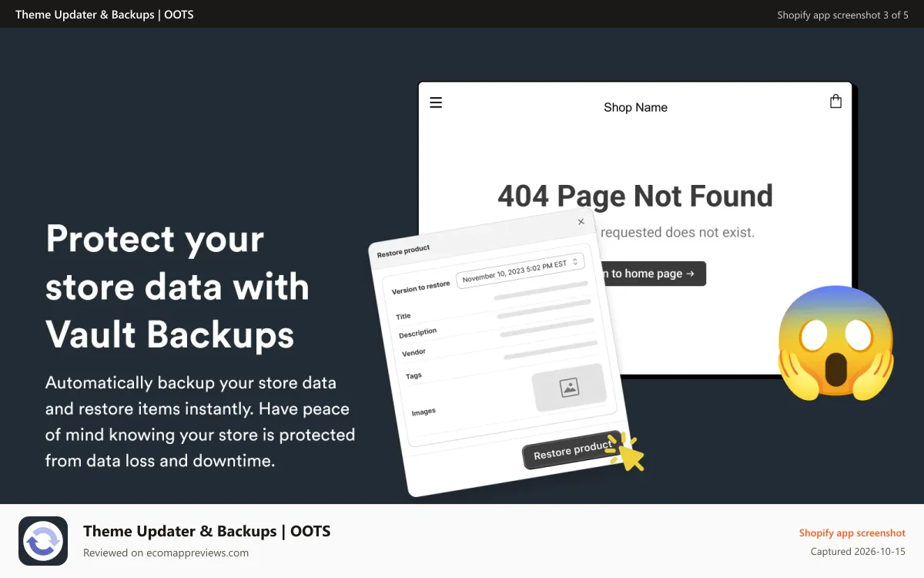
Task: Open the shopping bag cart icon
Action: click(x=835, y=102)
